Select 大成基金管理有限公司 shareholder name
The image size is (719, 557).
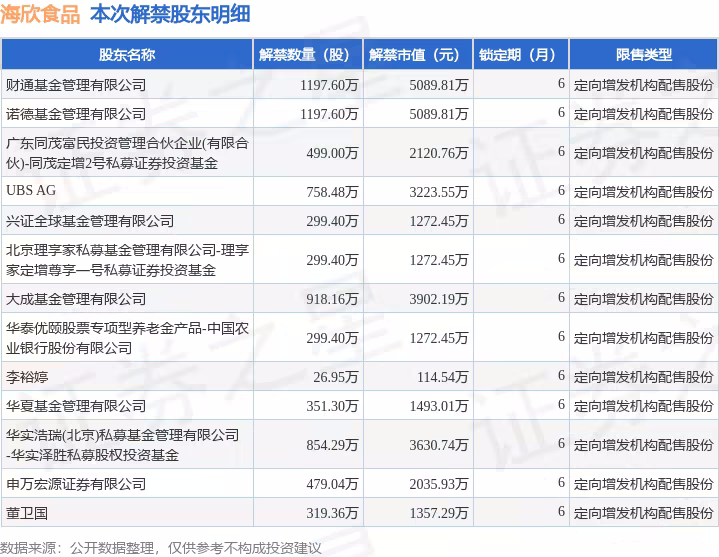coord(76,298)
